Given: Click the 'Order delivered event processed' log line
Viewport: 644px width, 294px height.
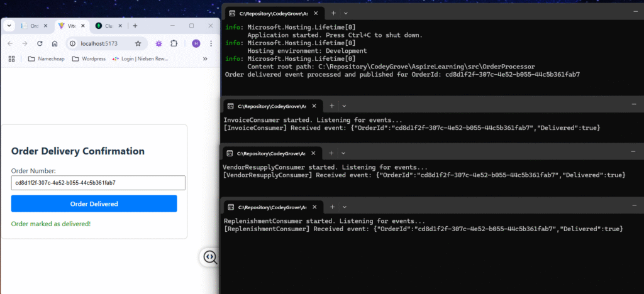Looking at the screenshot, I should click(x=402, y=74).
